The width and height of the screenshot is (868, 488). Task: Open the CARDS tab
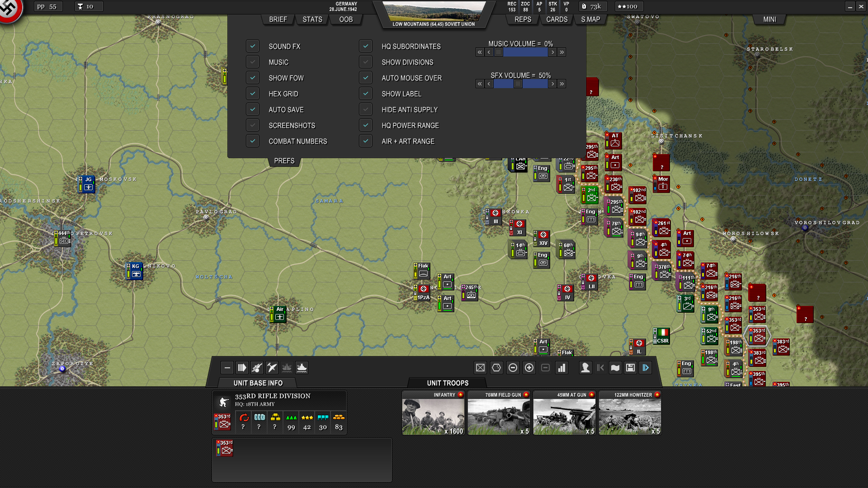pyautogui.click(x=557, y=19)
